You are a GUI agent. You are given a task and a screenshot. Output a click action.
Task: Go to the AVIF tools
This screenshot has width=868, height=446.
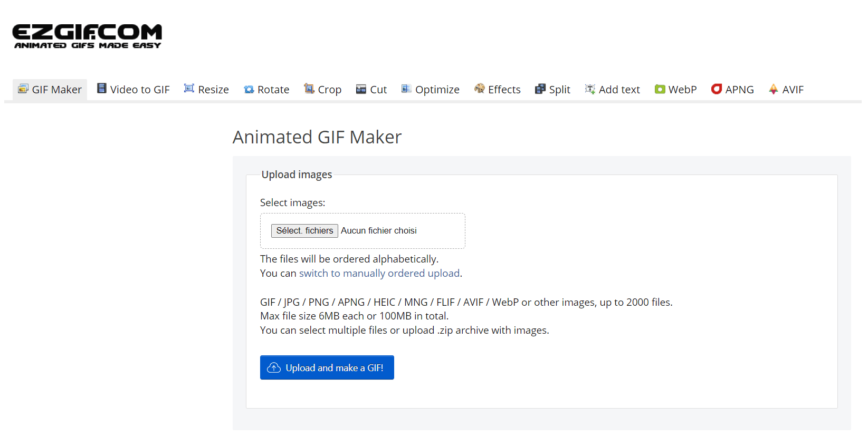786,90
